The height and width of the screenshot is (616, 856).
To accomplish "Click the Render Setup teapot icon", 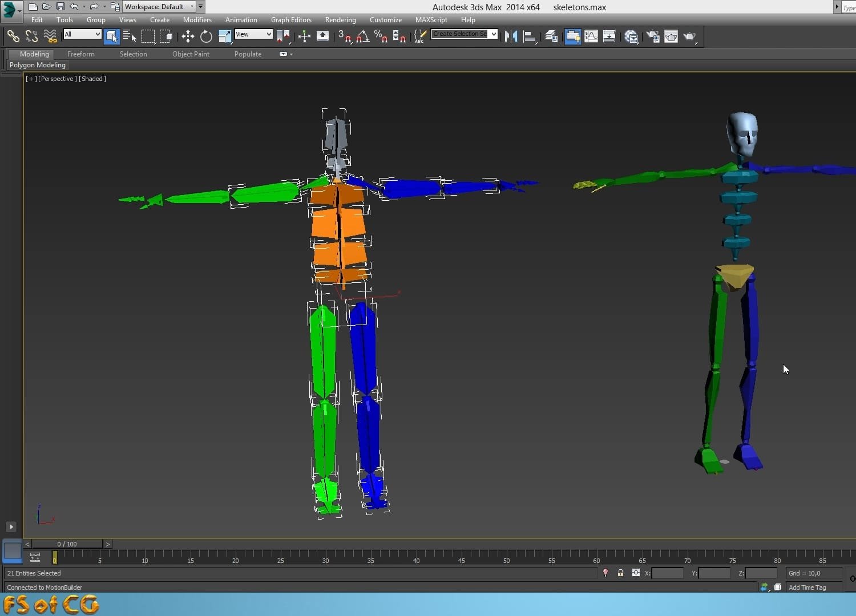I will click(653, 37).
